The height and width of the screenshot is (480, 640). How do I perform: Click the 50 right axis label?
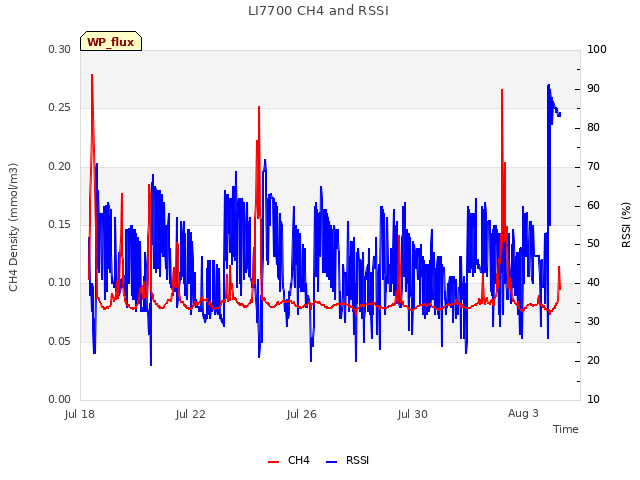[x=593, y=244]
